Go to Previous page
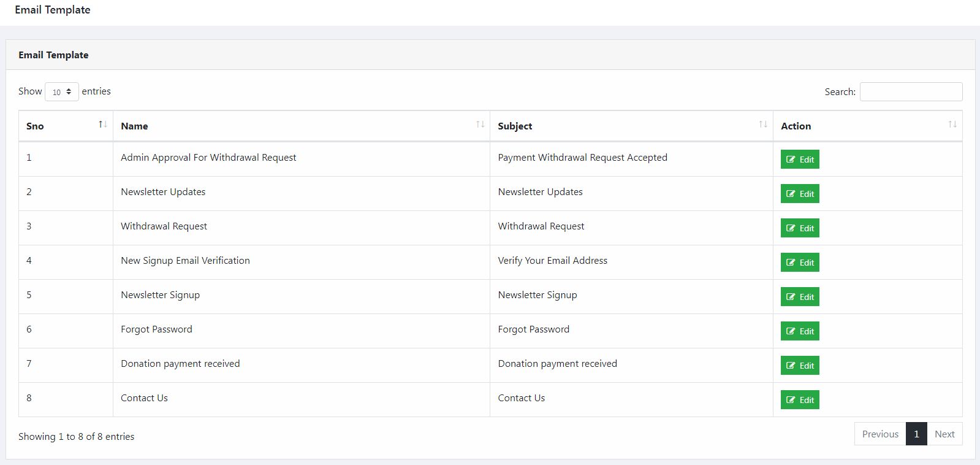The image size is (980, 465). tap(880, 434)
